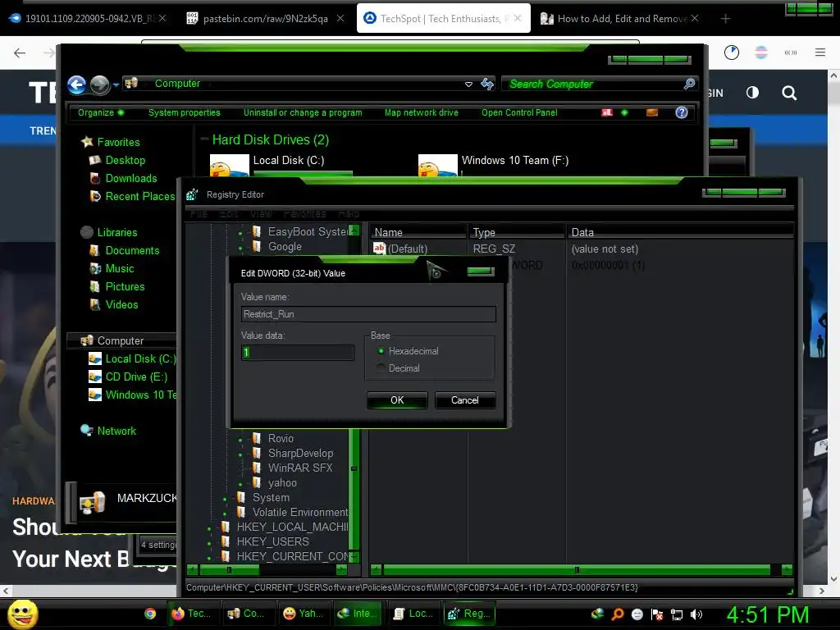Click the values pane horizontal scrollbar thumb
840x630 pixels.
pyautogui.click(x=577, y=569)
